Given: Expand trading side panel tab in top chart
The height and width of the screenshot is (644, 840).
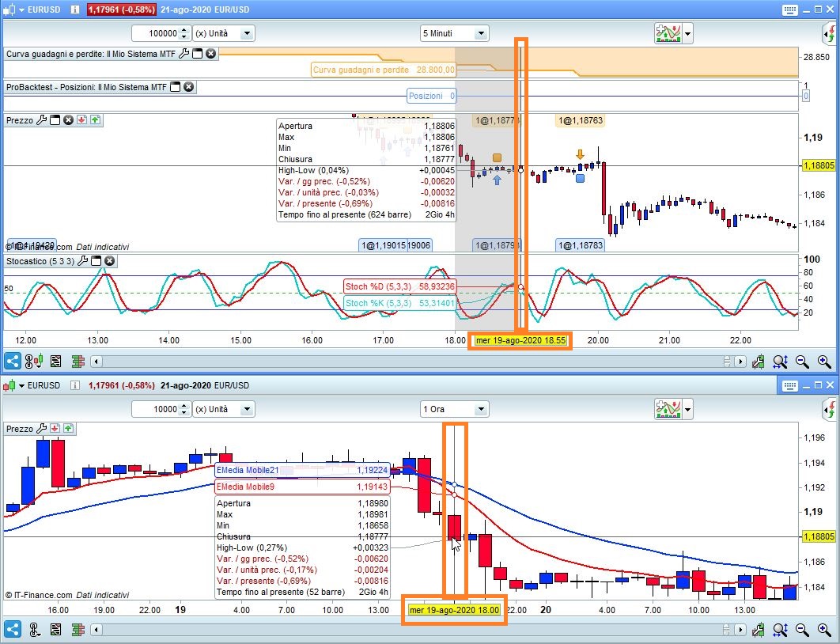Looking at the screenshot, I should 830,34.
